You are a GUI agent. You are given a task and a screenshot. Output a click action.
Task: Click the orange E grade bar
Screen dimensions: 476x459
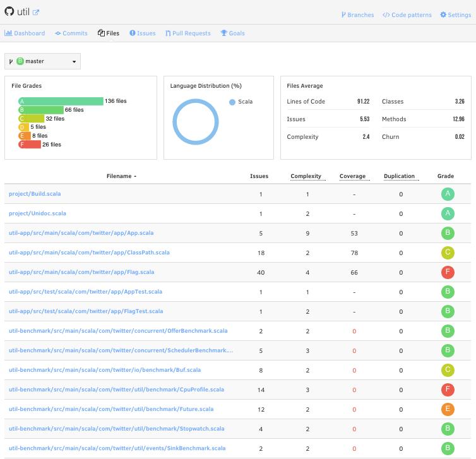tap(25, 136)
